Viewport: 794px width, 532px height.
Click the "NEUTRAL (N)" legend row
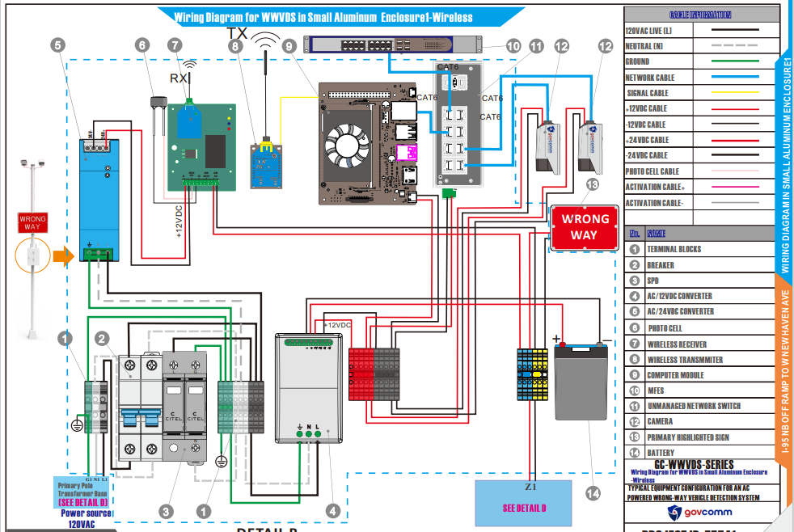coord(701,46)
